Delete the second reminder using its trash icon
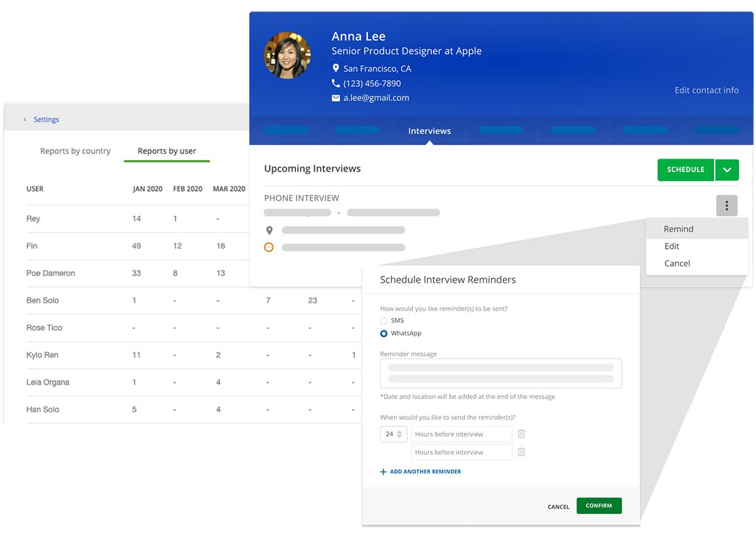 coord(522,452)
